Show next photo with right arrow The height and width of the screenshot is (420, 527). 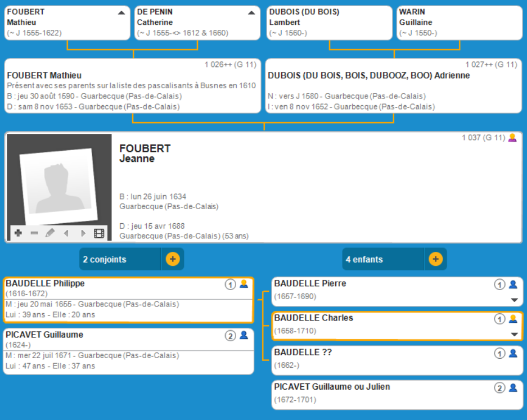(83, 233)
